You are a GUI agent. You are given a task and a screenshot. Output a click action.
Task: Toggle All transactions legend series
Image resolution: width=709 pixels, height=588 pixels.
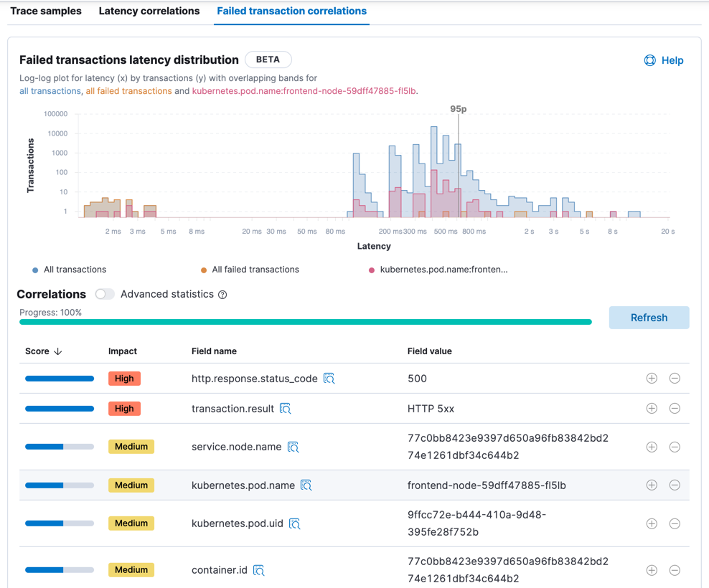(70, 270)
